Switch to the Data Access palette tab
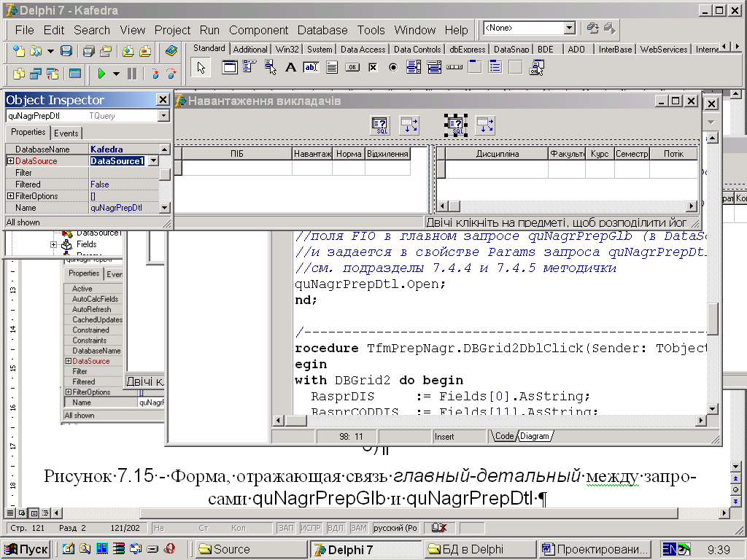The width and height of the screenshot is (747, 560). click(363, 49)
